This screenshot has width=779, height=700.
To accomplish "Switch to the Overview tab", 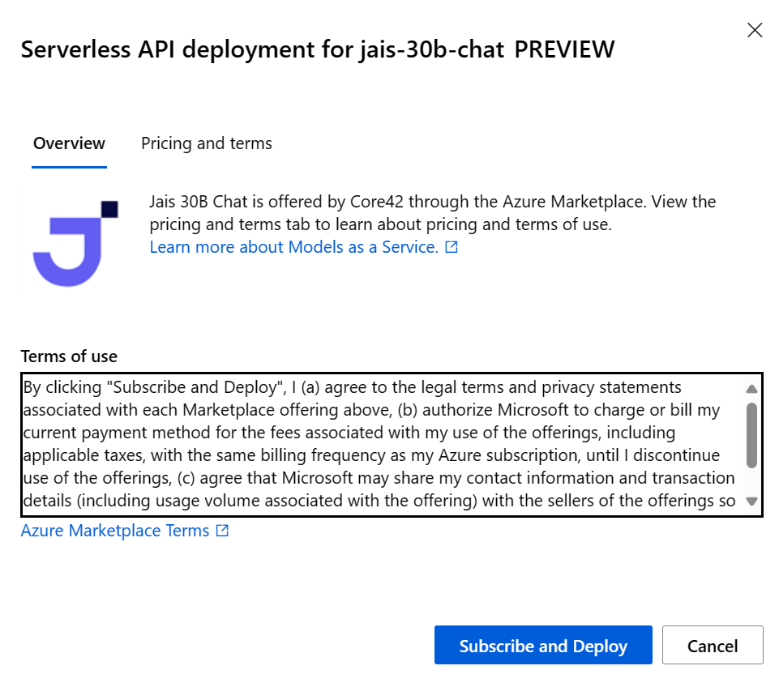I will tap(69, 143).
